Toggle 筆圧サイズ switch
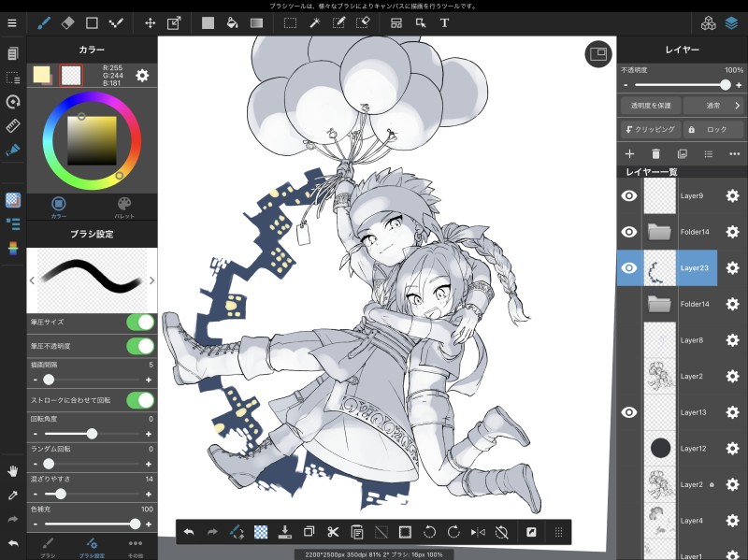The width and height of the screenshot is (748, 560). coord(140,323)
